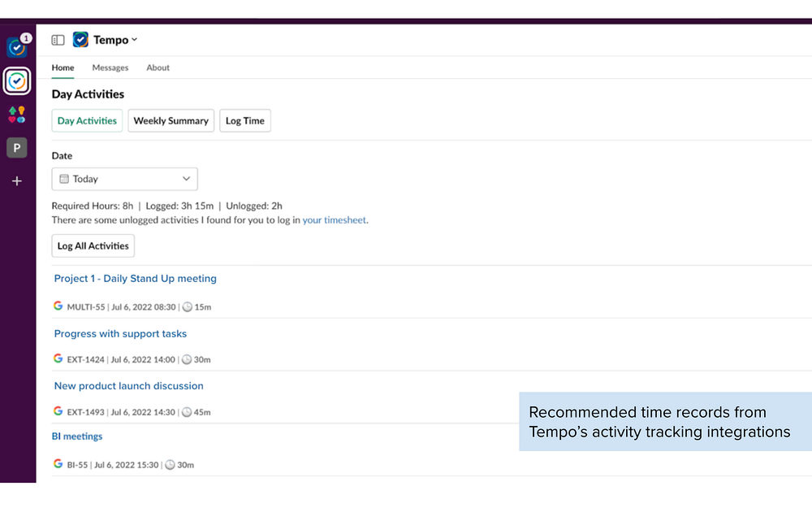Expand the Tempo app name dropdown

tap(115, 40)
